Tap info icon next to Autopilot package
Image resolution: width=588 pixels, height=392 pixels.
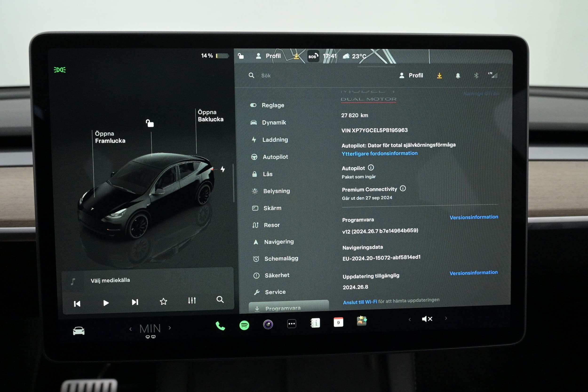(x=371, y=167)
